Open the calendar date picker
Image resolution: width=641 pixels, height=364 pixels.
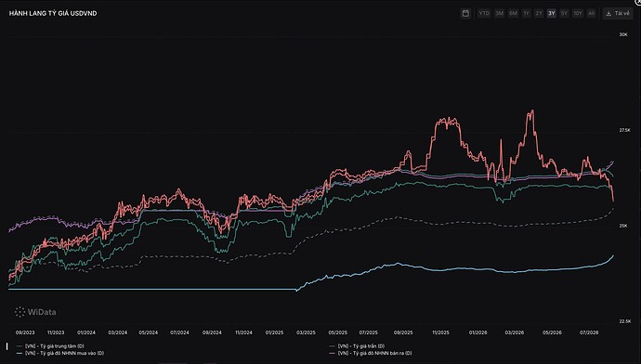(x=465, y=14)
